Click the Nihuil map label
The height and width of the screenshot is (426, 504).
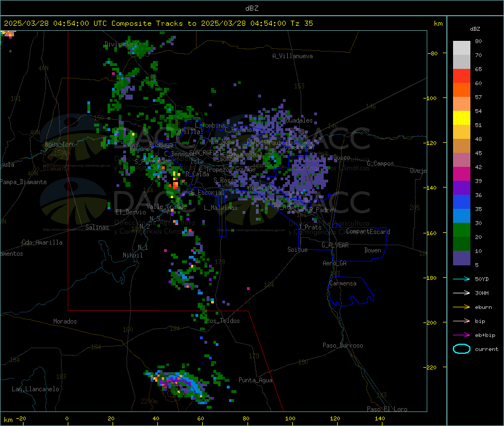click(132, 255)
